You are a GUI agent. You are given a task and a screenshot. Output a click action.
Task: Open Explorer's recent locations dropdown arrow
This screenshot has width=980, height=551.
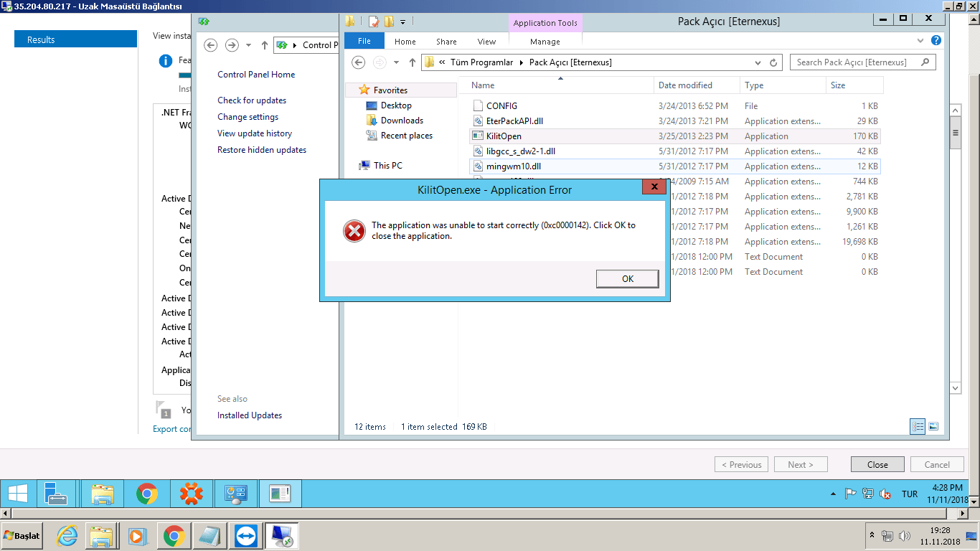coord(396,62)
